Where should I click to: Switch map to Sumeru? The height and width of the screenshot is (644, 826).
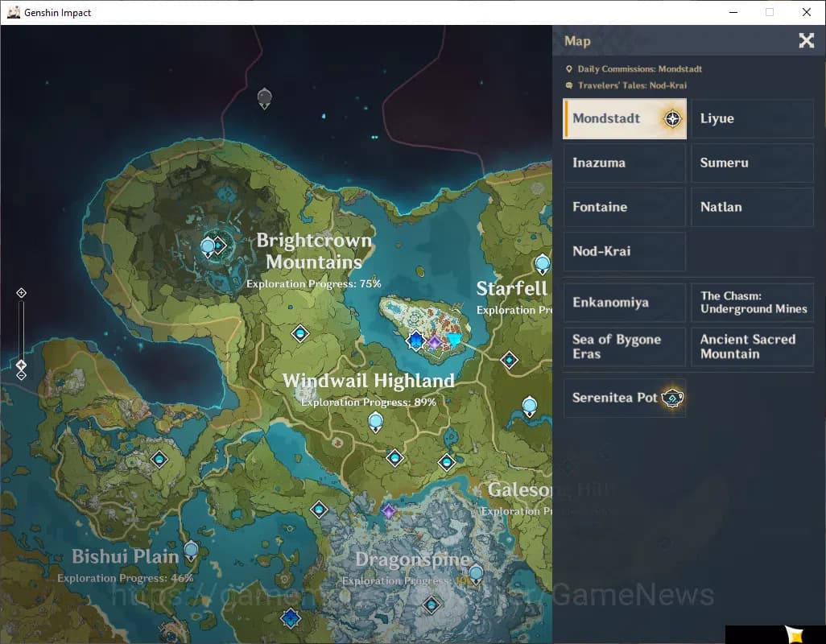coord(752,163)
